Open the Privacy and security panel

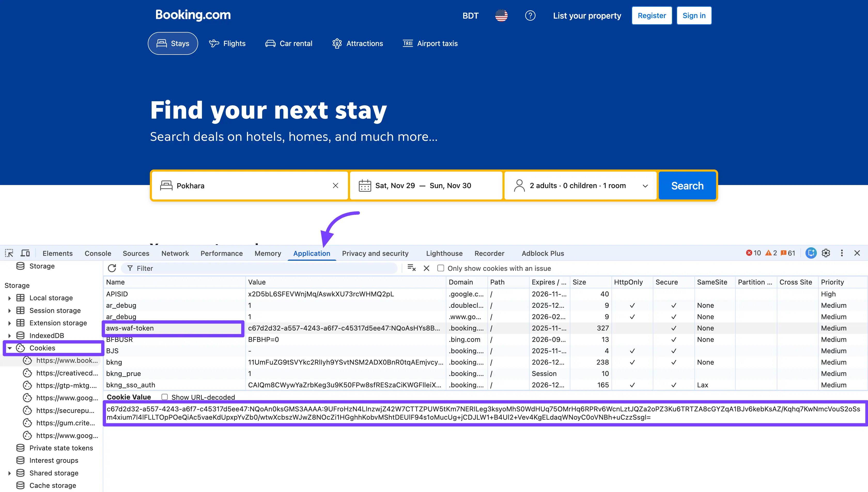(375, 253)
